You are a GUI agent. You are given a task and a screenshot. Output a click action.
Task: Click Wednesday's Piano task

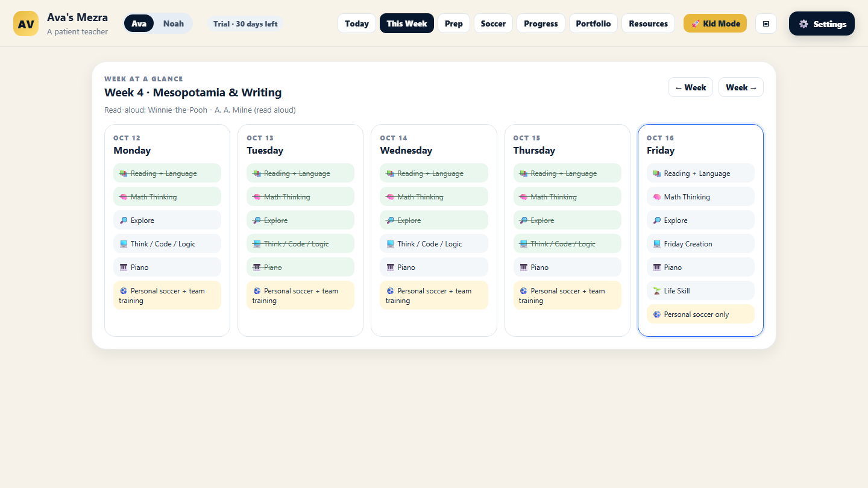(433, 267)
